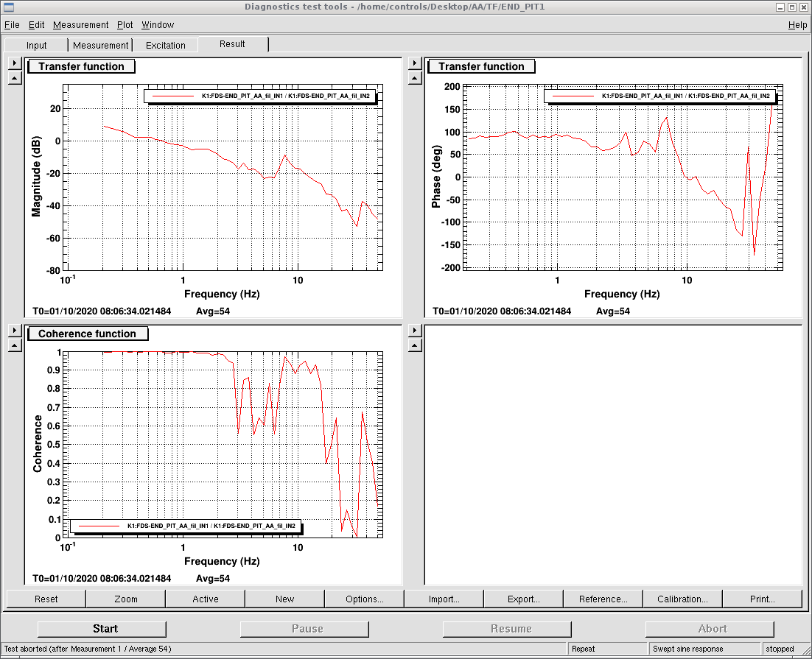Collapse the coherence plot's up-arrow panel button
Viewport: 812px width, 659px height.
(15, 345)
